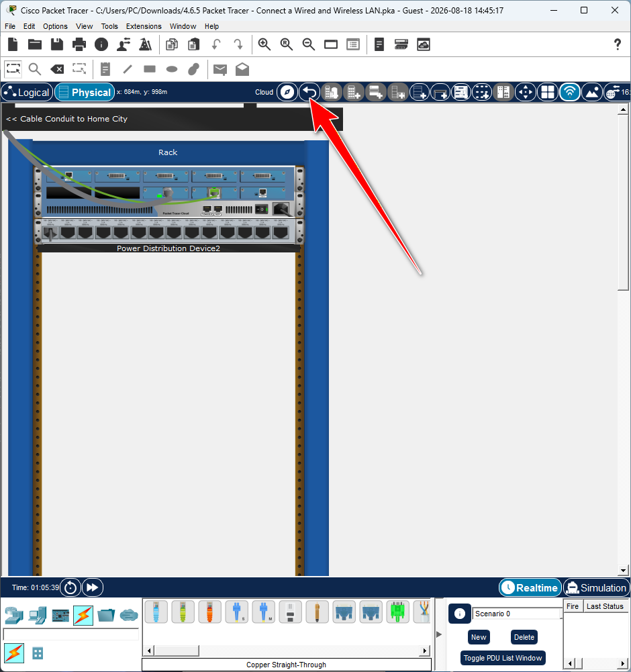Zoom out with the minus magnifier

309,44
